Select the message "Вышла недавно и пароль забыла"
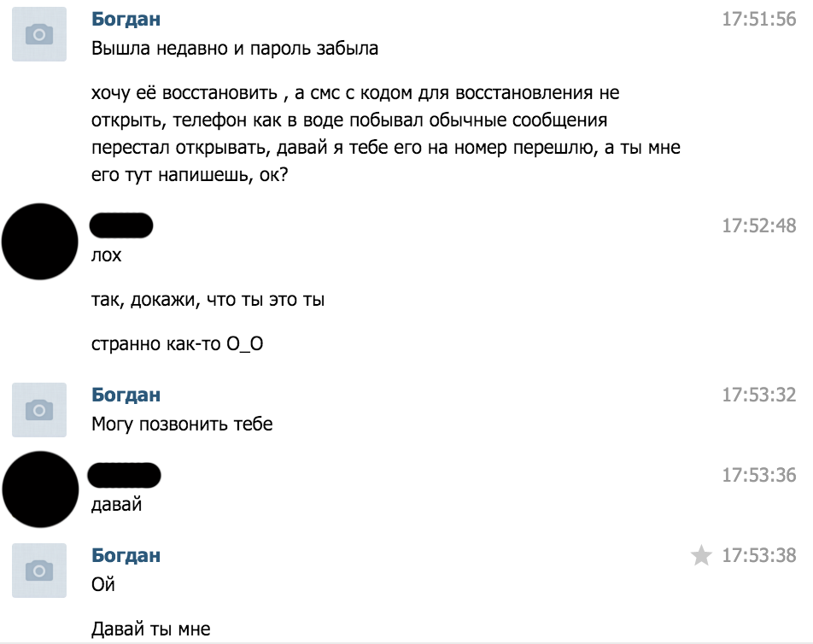Image resolution: width=813 pixels, height=644 pixels. pyautogui.click(x=235, y=49)
